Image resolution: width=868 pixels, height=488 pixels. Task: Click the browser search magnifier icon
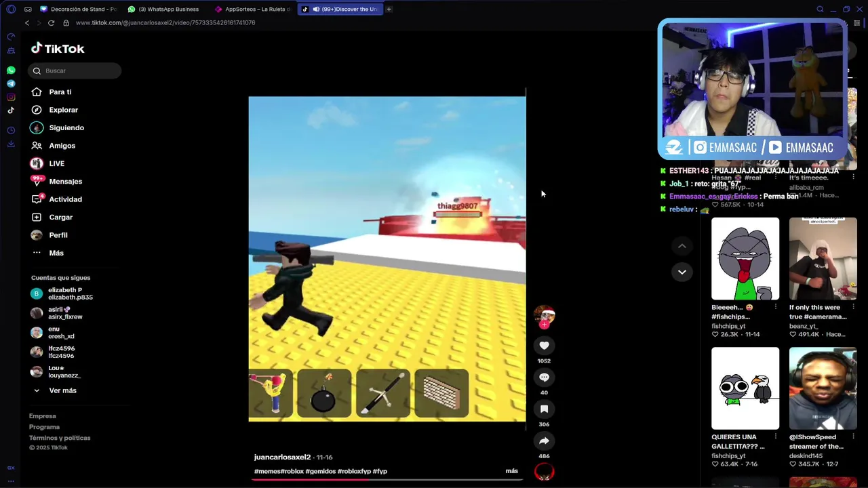click(820, 9)
